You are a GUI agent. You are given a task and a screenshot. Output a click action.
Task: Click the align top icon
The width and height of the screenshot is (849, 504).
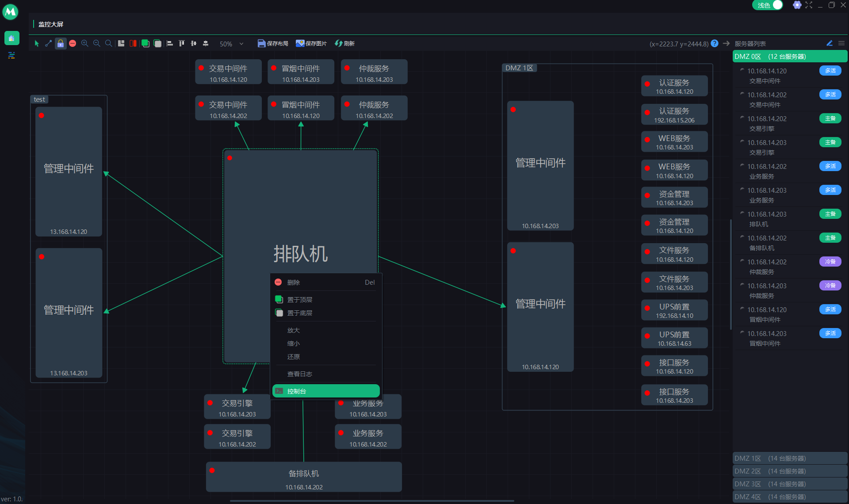coord(182,43)
